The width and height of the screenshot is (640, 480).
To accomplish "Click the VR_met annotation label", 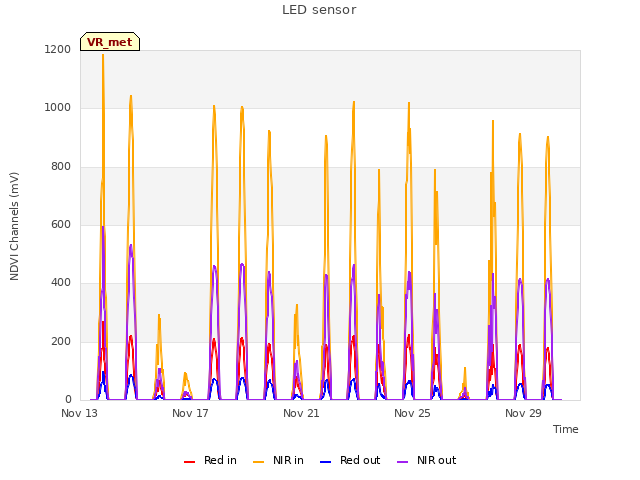I will tap(110, 42).
